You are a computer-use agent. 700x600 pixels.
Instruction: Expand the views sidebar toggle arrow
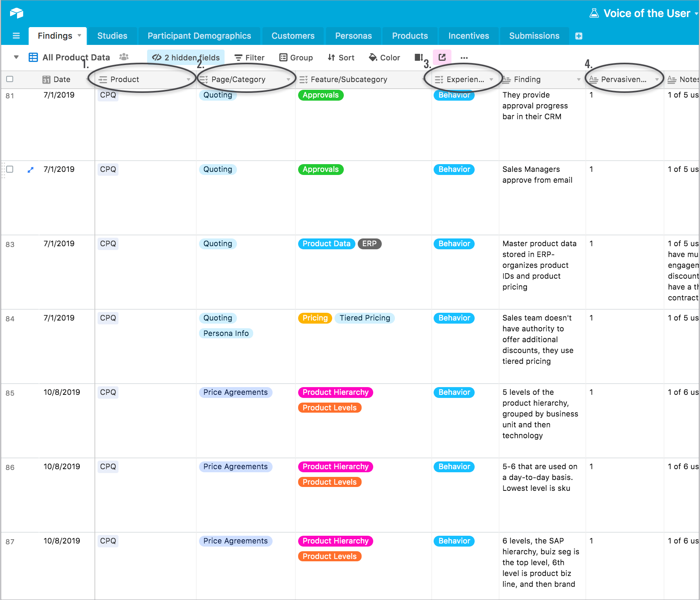[16, 57]
